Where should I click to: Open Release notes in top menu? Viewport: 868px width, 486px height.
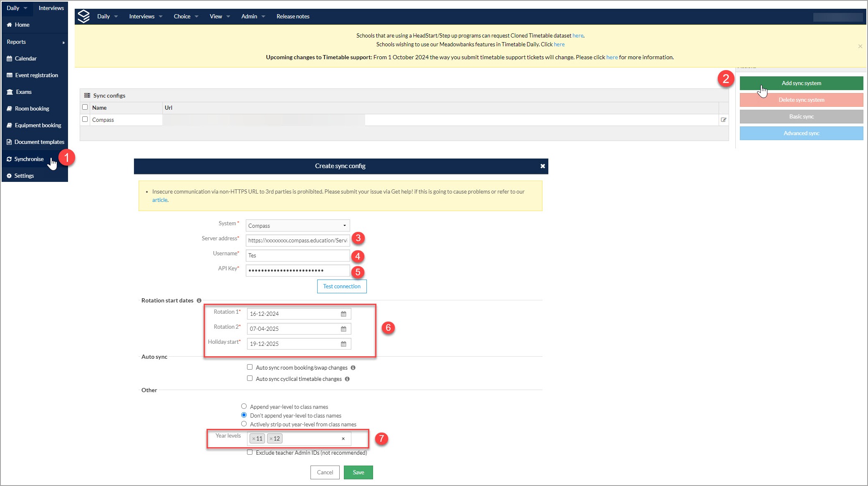click(x=293, y=16)
